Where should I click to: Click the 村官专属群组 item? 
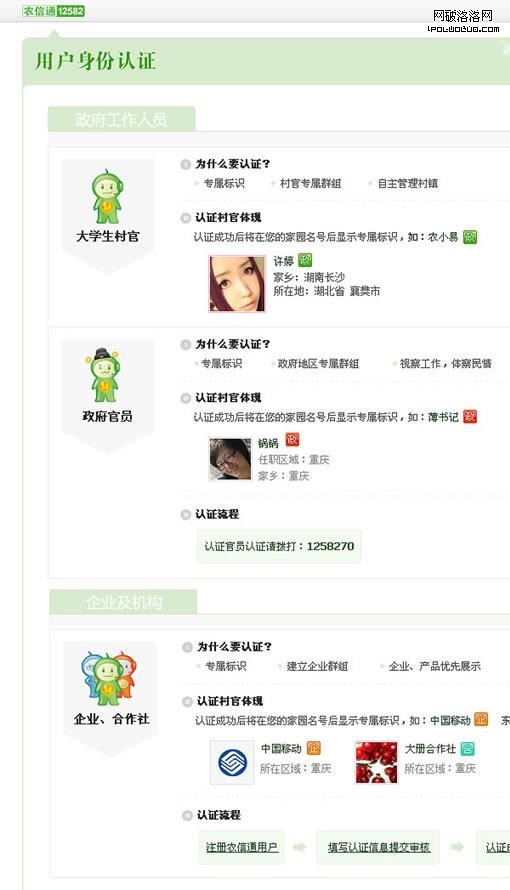click(310, 183)
